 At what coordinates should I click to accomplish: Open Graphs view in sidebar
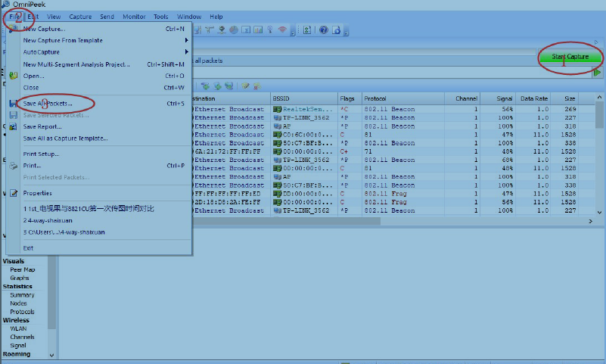tap(20, 278)
